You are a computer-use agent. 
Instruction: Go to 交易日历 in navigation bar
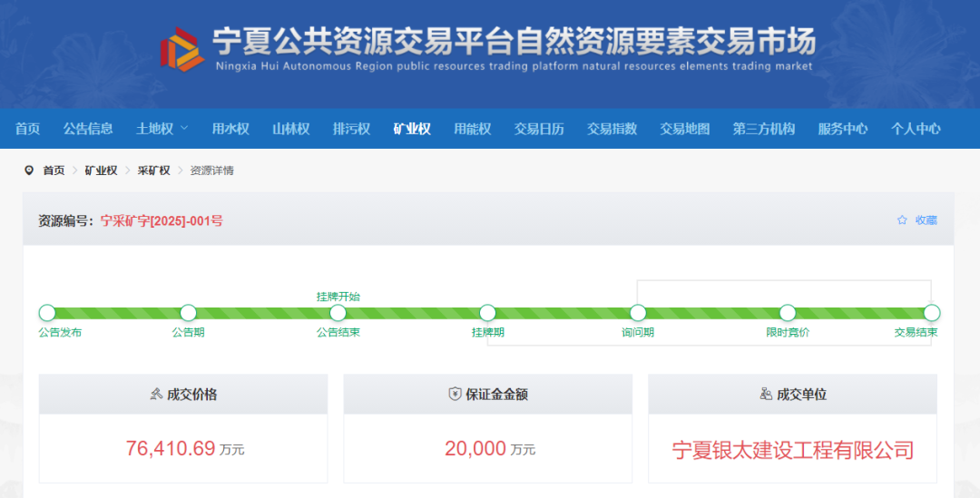coord(539,129)
